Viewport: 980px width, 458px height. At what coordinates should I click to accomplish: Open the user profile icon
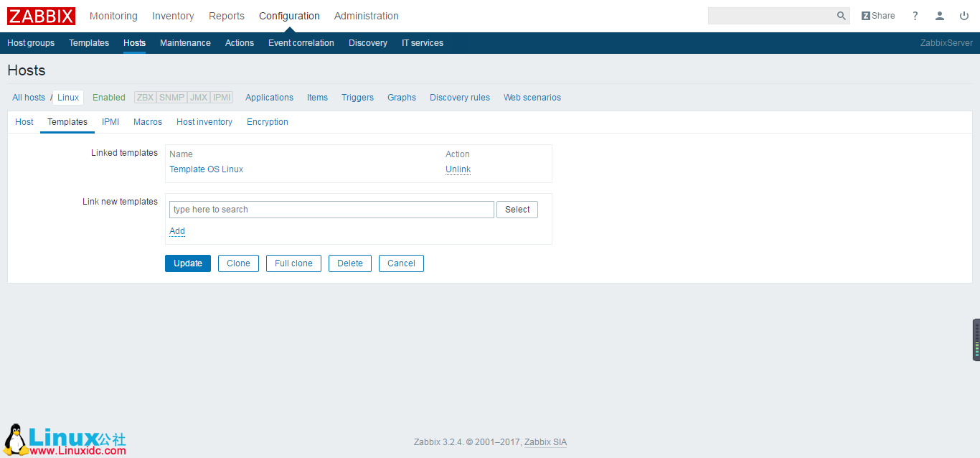[x=940, y=15]
